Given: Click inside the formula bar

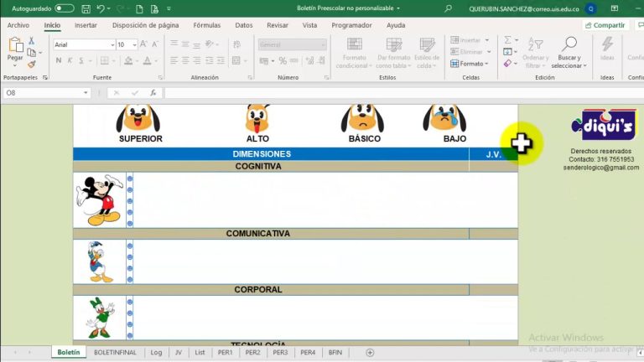Looking at the screenshot, I should [404, 93].
